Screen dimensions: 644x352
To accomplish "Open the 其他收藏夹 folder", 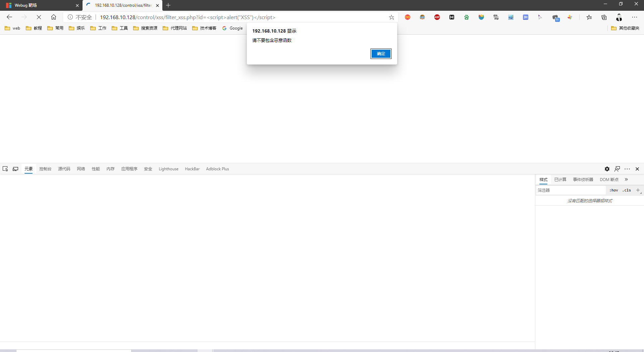I will click(625, 28).
